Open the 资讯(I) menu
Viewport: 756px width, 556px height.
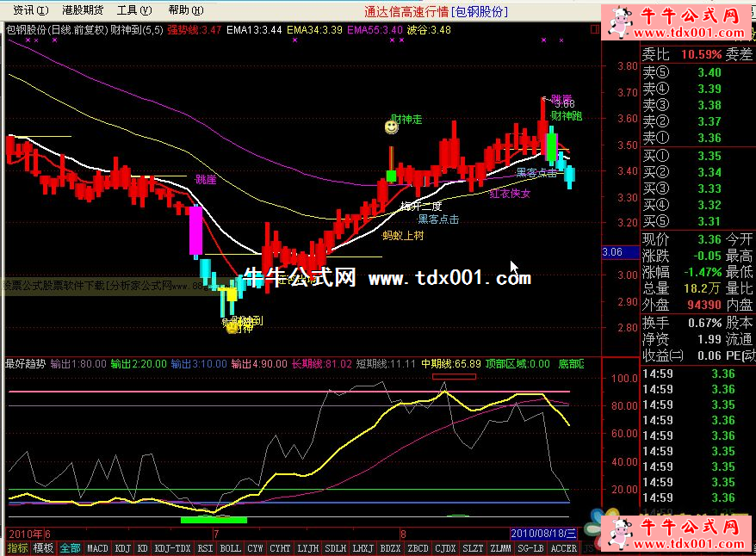[x=31, y=10]
